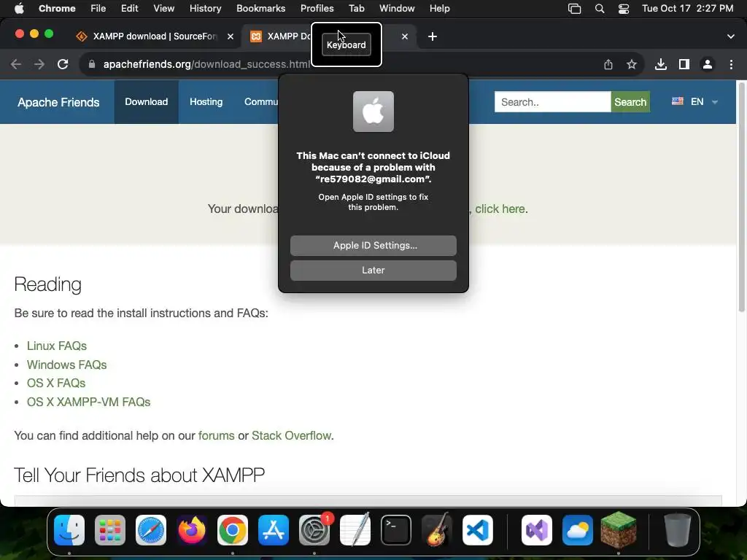Select the Hosting nav item
The image size is (747, 560).
coord(206,102)
